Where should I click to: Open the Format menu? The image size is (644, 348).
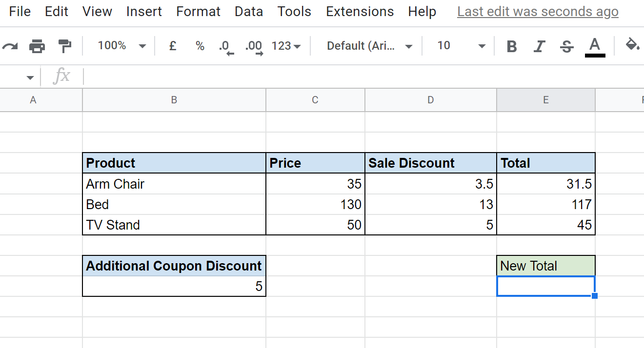[198, 11]
